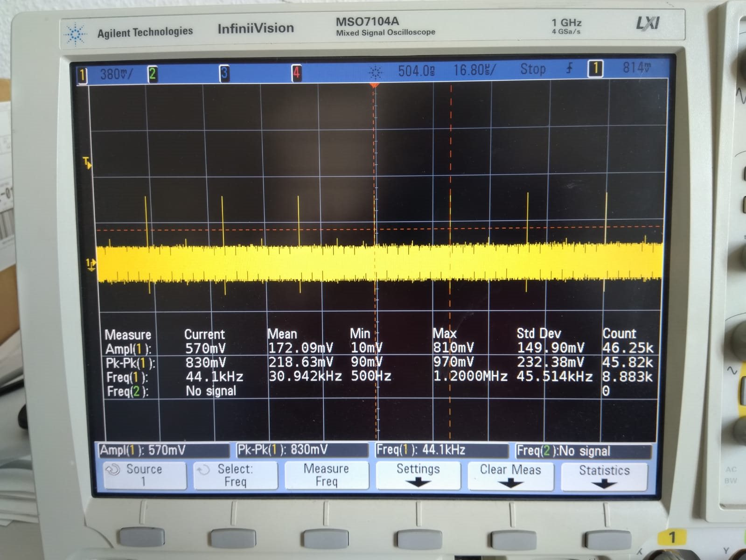Image resolution: width=746 pixels, height=560 pixels.
Task: Click the yellow channel 1 label on front panel
Action: click(672, 538)
